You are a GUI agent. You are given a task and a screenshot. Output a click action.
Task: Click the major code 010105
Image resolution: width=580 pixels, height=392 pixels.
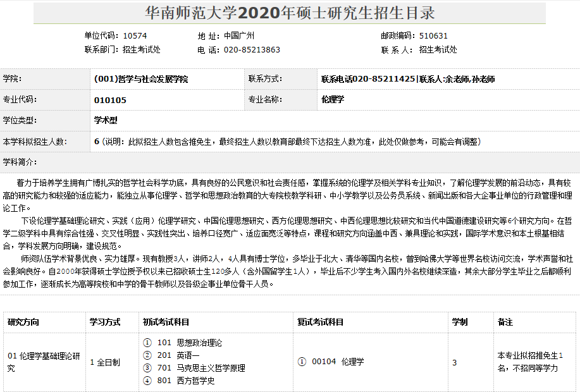tap(110, 101)
